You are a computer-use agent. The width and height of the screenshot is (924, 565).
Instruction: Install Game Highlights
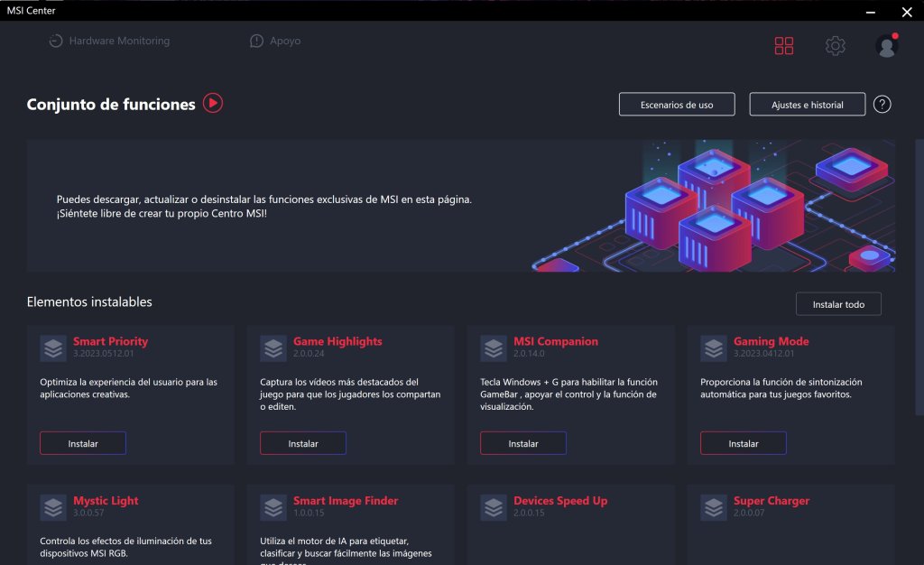[x=303, y=443]
